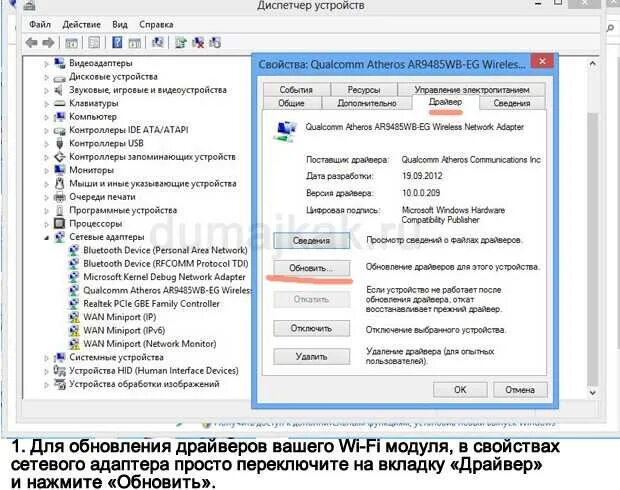Screen dimensions: 620x490
Task: Expand the Программные устройства node
Action: point(46,211)
